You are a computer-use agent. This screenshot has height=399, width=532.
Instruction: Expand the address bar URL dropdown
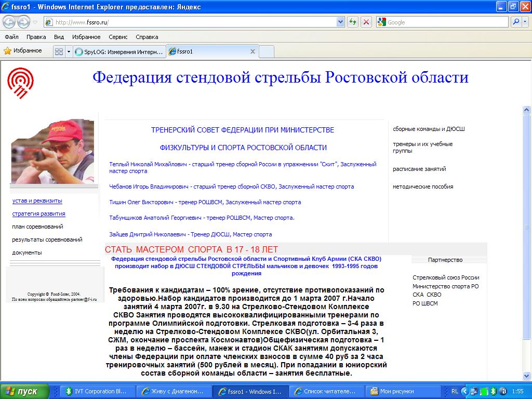341,22
